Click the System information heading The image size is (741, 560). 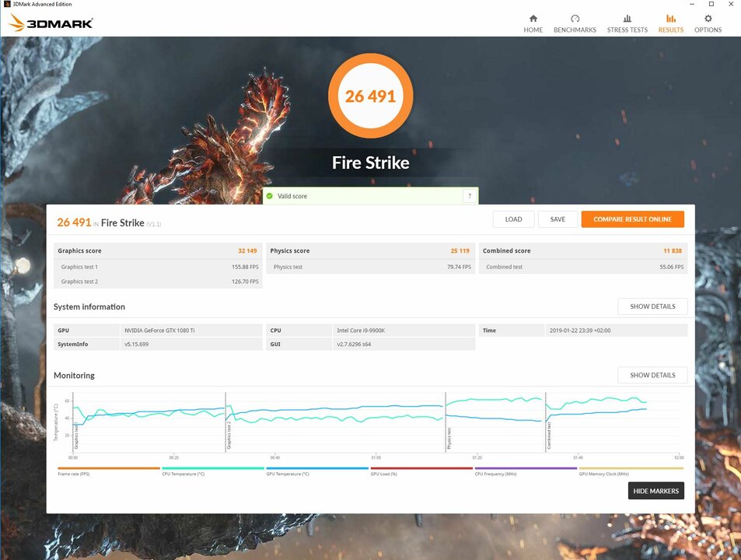click(89, 306)
